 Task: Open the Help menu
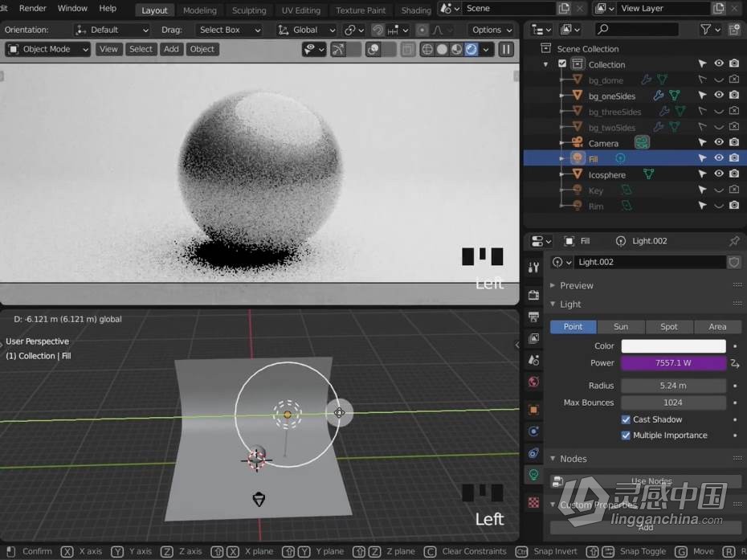tap(108, 9)
